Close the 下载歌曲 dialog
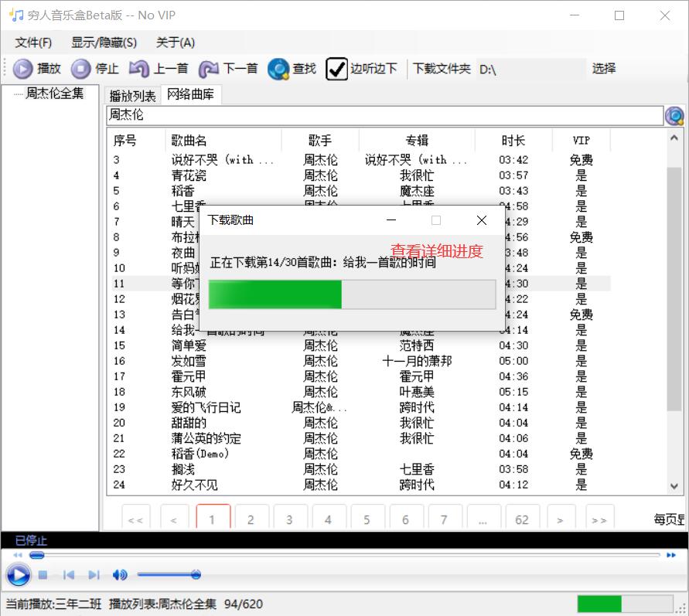The height and width of the screenshot is (616, 689). 482,220
